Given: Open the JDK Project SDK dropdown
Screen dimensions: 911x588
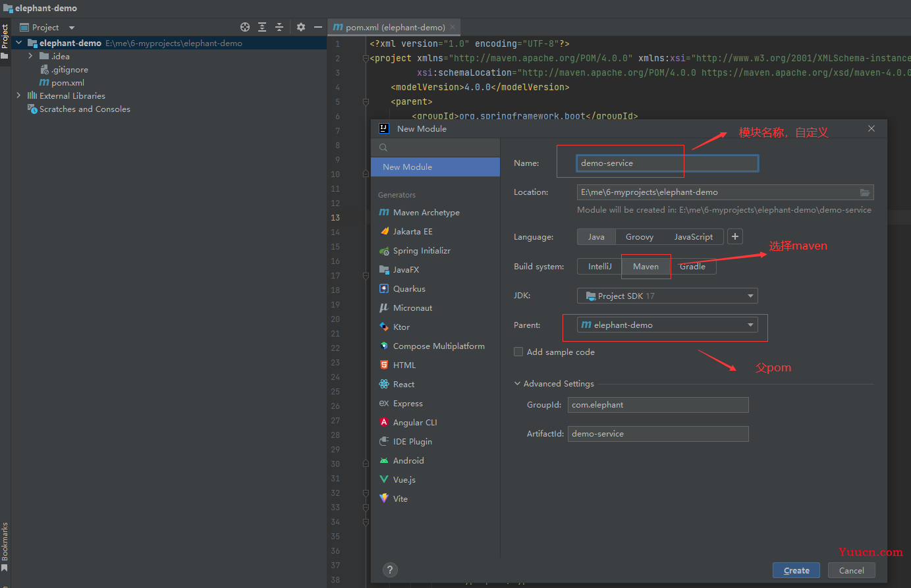Looking at the screenshot, I should (667, 296).
